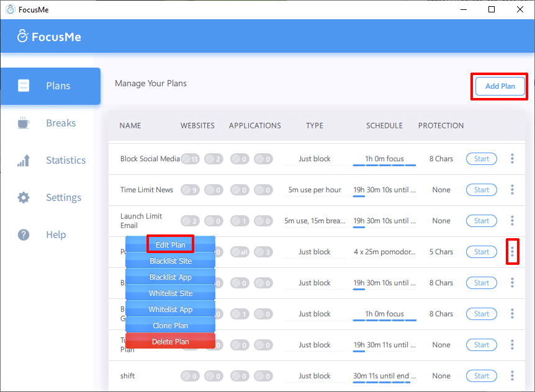Enable the applications toggle for Block Social Media
Image resolution: width=535 pixels, height=392 pixels.
coord(240,158)
